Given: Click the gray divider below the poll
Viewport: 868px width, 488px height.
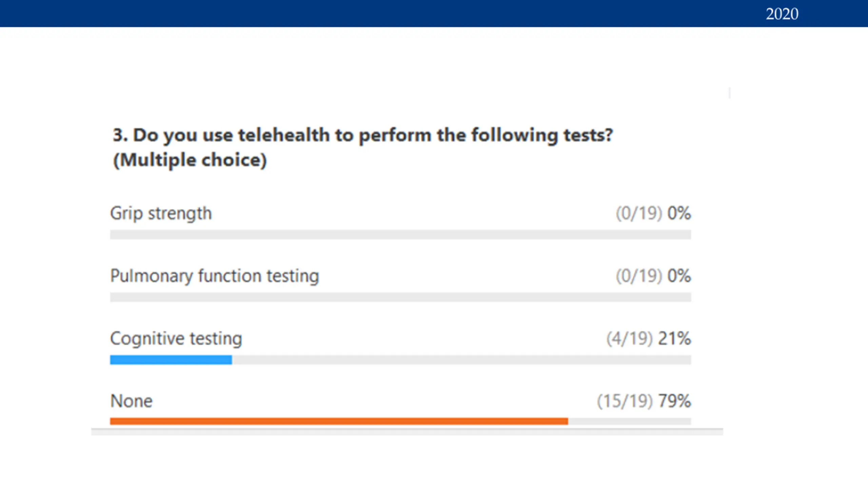Looking at the screenshot, I should tap(407, 431).
